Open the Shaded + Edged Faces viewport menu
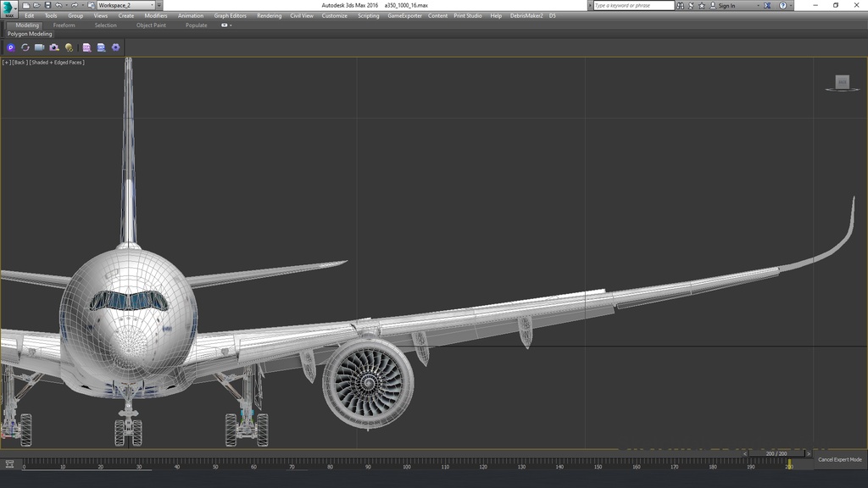Viewport: 868px width, 488px height. pos(57,63)
